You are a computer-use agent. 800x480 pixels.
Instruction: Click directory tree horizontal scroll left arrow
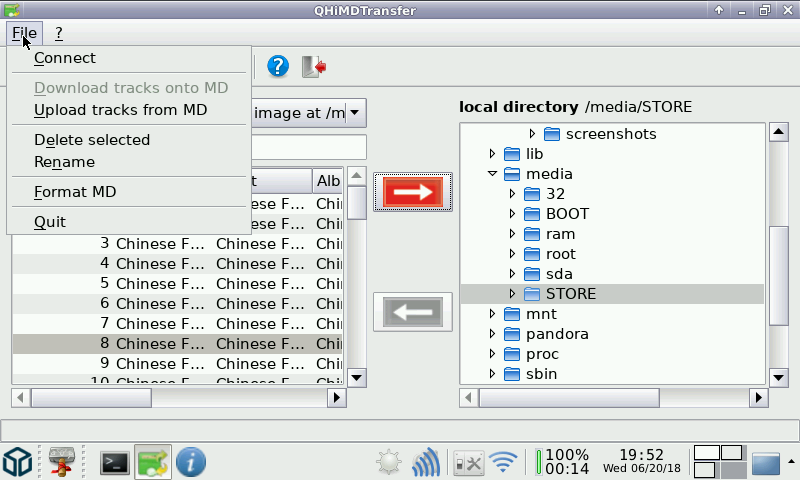pyautogui.click(x=468, y=397)
